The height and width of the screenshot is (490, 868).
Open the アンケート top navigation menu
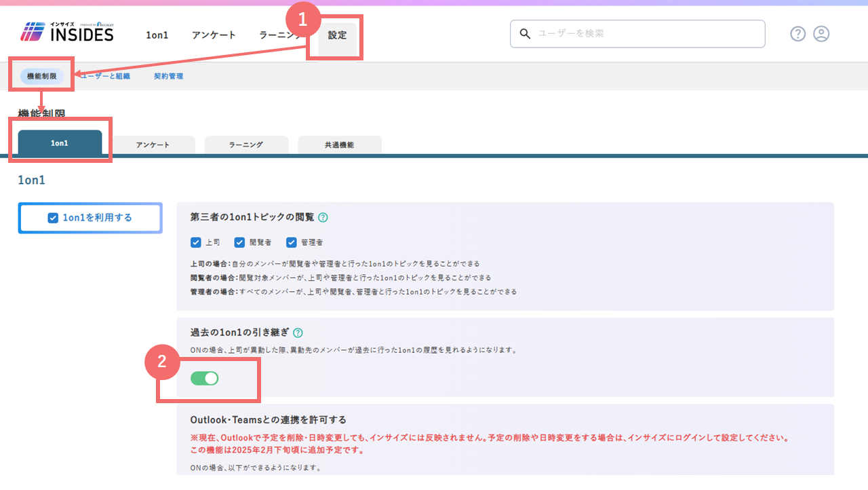click(214, 35)
